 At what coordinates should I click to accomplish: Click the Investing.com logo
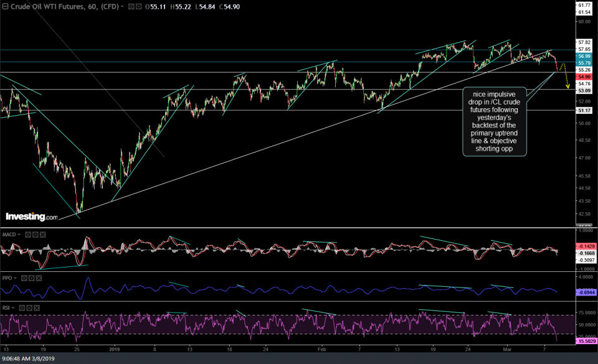30,215
